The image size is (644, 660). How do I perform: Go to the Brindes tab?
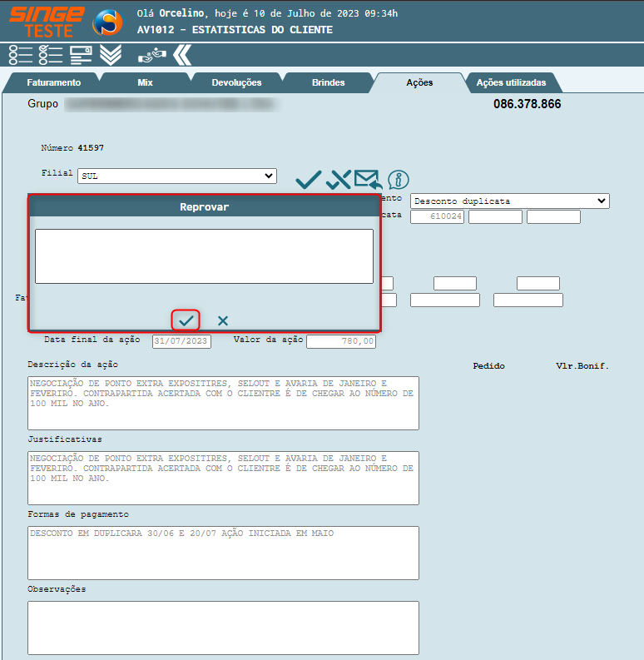pyautogui.click(x=328, y=82)
